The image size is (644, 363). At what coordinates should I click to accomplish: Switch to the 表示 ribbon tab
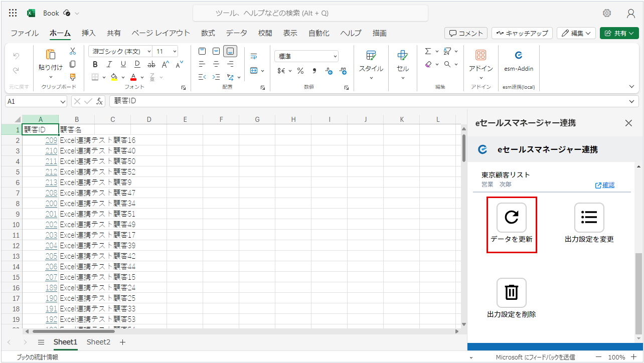click(290, 33)
